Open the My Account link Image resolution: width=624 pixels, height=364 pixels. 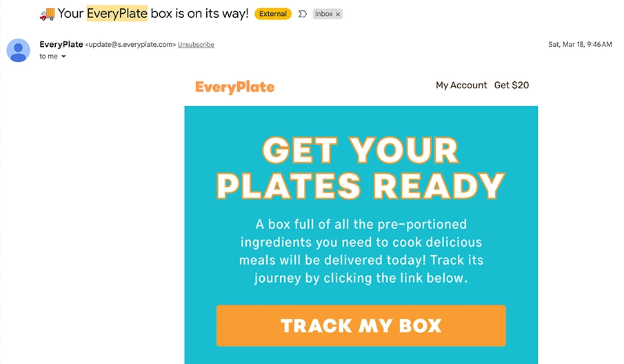coord(461,85)
